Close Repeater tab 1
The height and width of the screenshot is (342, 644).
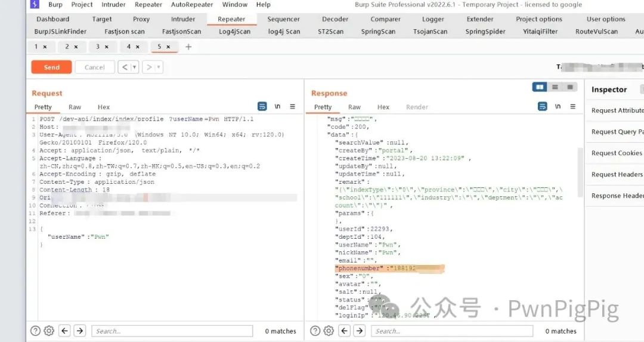45,47
